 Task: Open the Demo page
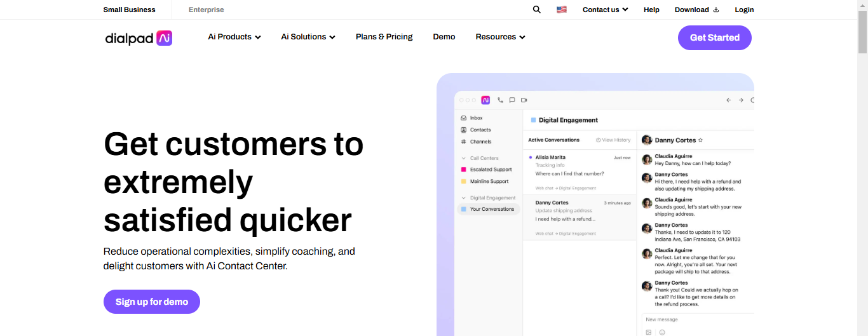coord(444,37)
